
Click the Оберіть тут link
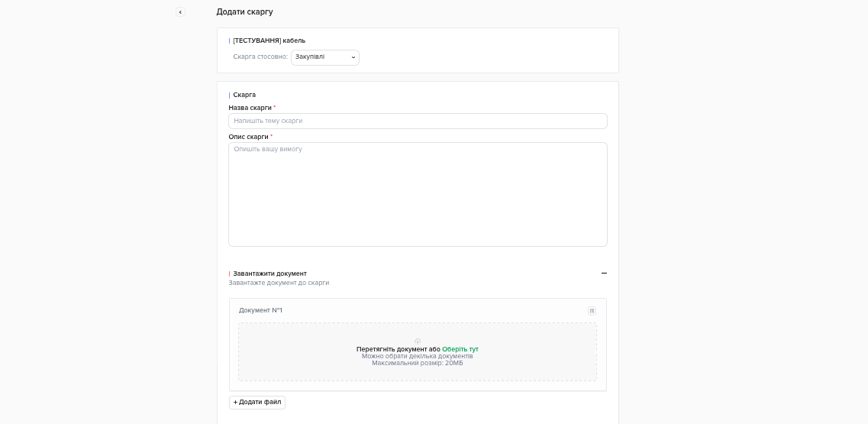pos(460,349)
